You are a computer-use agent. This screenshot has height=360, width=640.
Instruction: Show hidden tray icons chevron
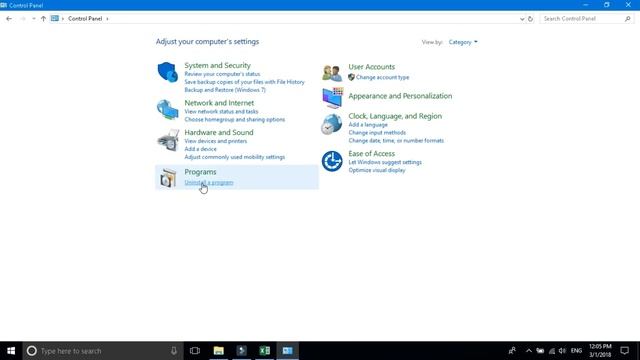[x=529, y=351]
